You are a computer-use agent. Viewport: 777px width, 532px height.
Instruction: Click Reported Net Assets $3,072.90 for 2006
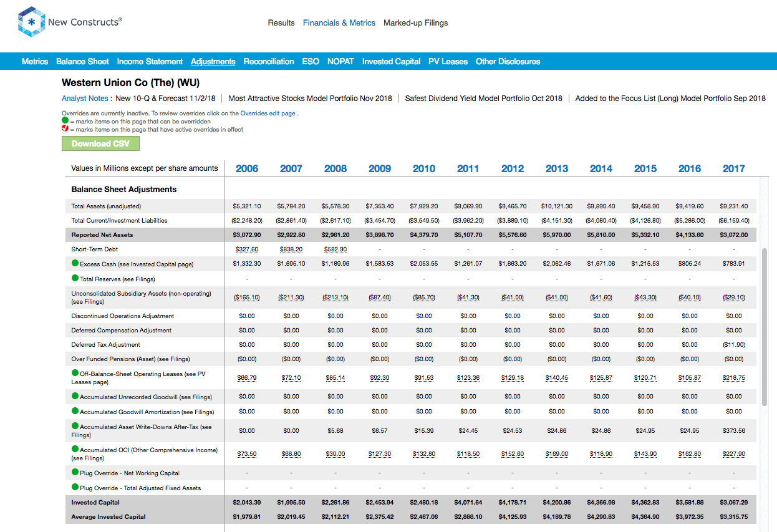click(247, 235)
